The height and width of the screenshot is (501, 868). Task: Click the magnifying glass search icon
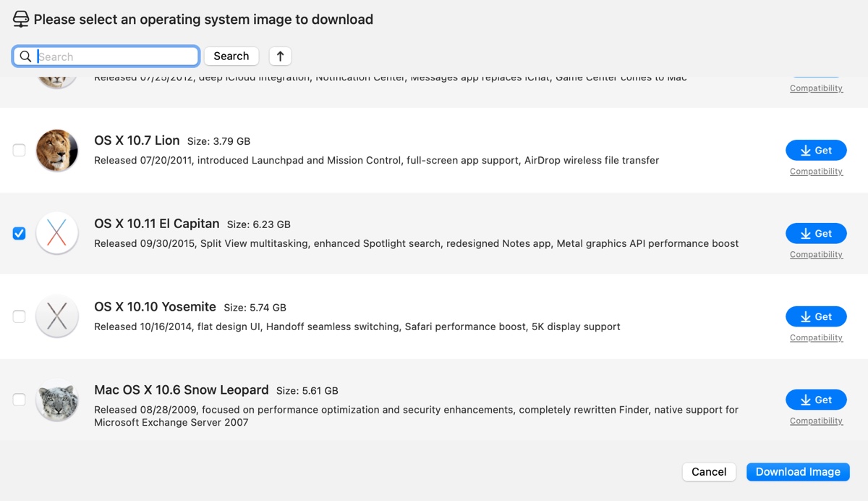click(26, 56)
